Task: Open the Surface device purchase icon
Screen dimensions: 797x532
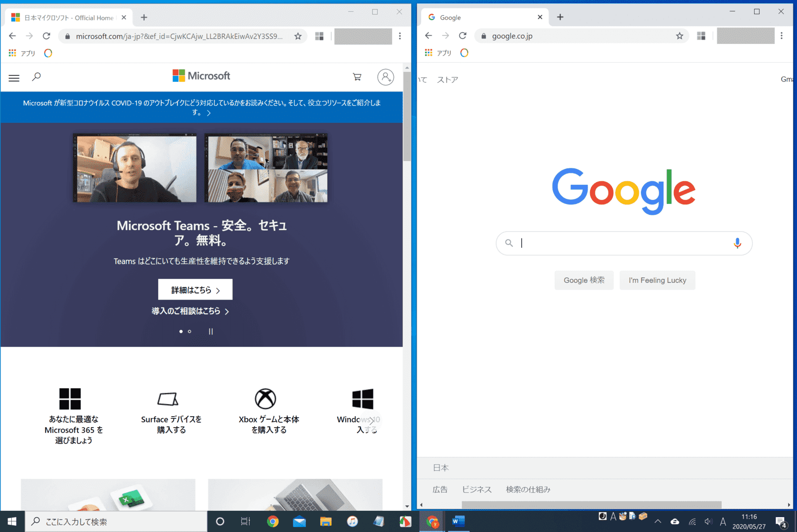Action: (x=168, y=399)
